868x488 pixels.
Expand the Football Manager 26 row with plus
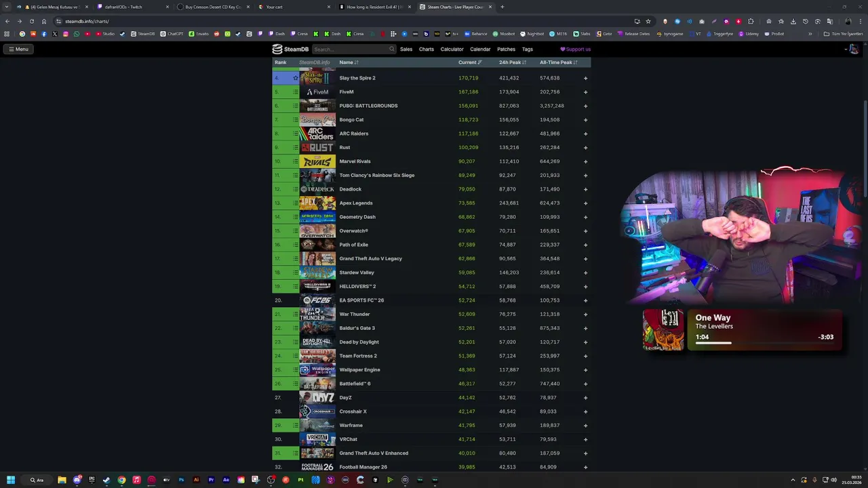point(585,467)
